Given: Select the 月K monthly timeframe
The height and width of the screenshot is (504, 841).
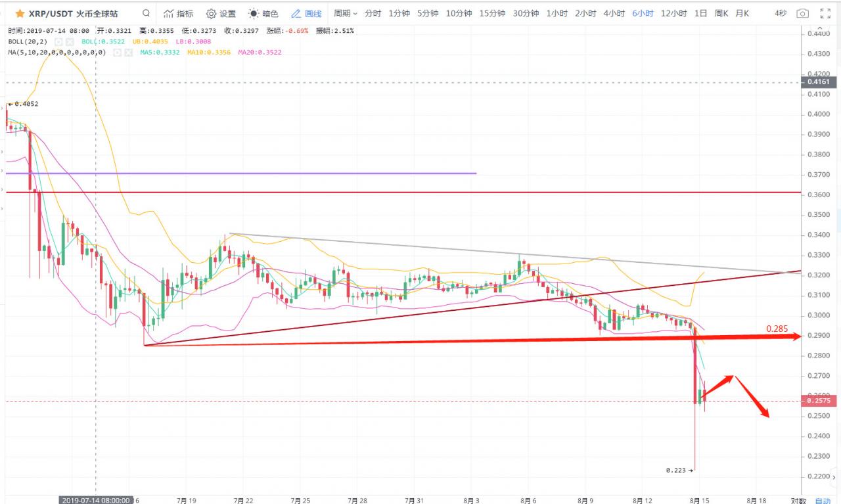Looking at the screenshot, I should pos(742,13).
